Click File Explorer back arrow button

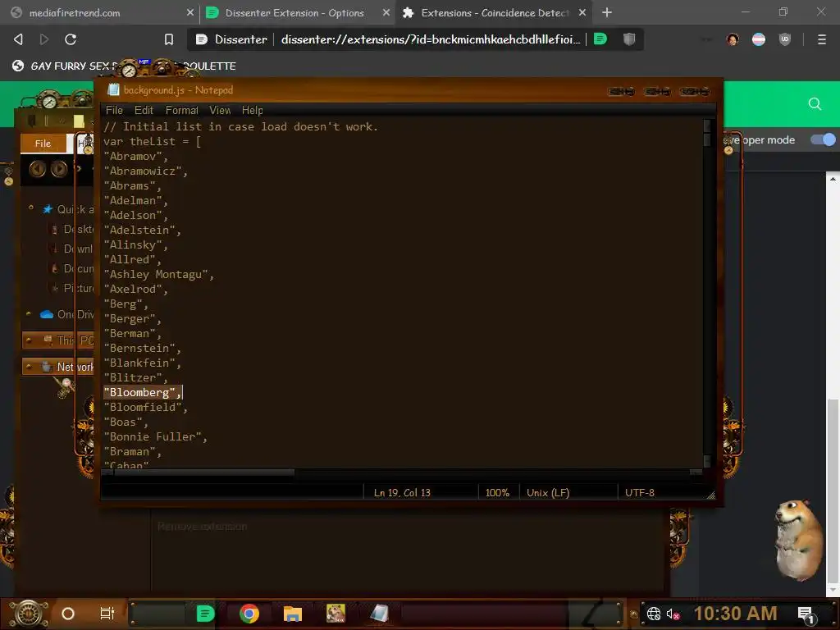point(38,169)
